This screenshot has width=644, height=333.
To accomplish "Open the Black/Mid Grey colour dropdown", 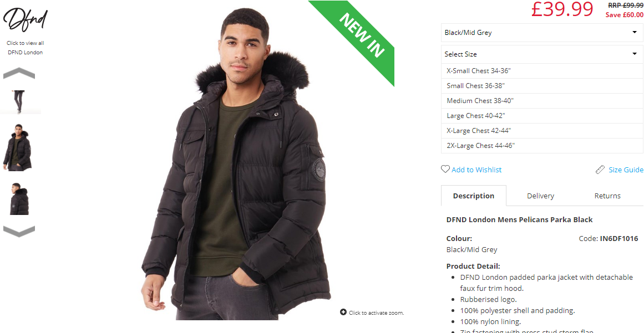I will click(x=542, y=32).
